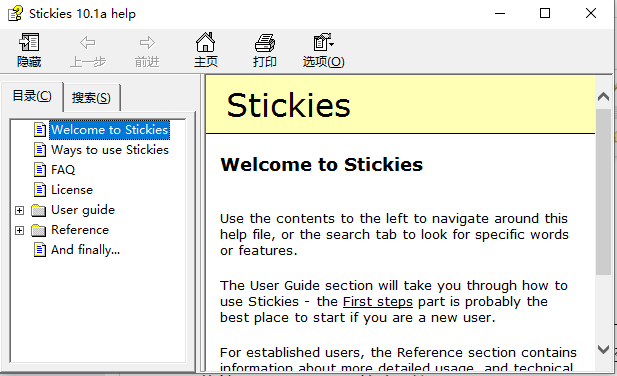The image size is (617, 376).
Task: Close the Stickies help window
Action: pyautogui.click(x=591, y=13)
